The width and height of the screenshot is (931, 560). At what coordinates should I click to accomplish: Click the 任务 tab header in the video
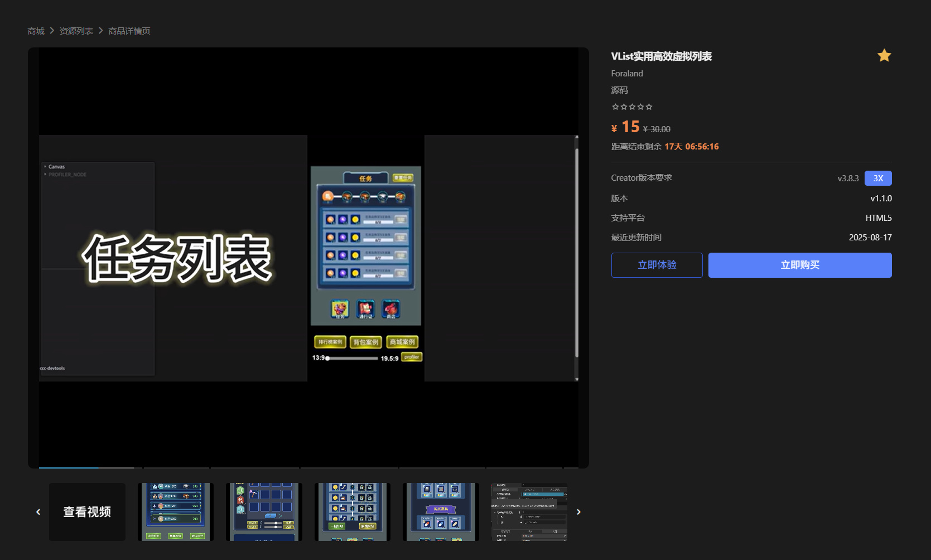tap(365, 178)
